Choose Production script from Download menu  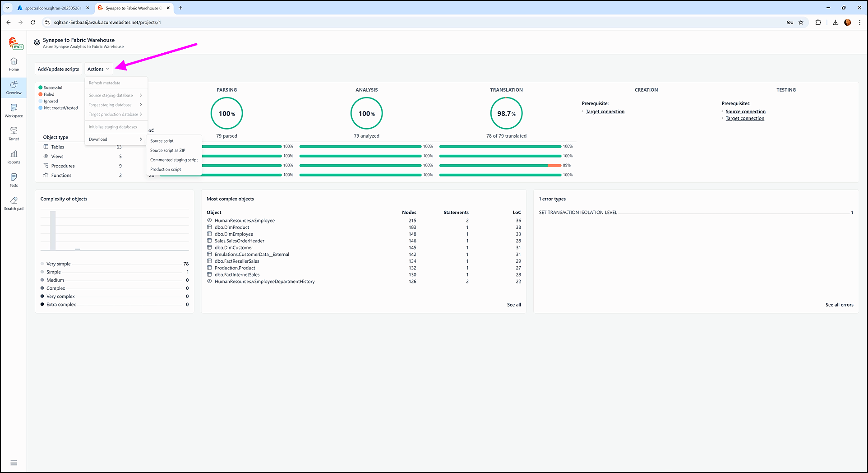(166, 169)
